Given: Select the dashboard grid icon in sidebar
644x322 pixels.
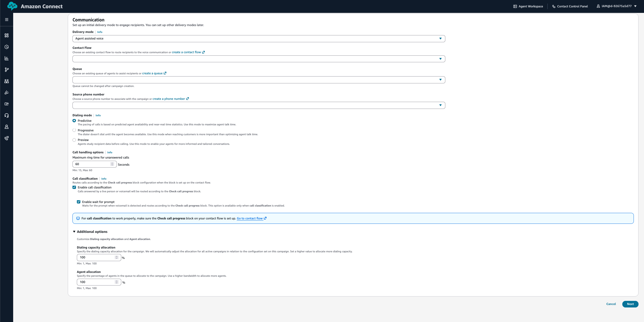Looking at the screenshot, I should [x=6, y=35].
